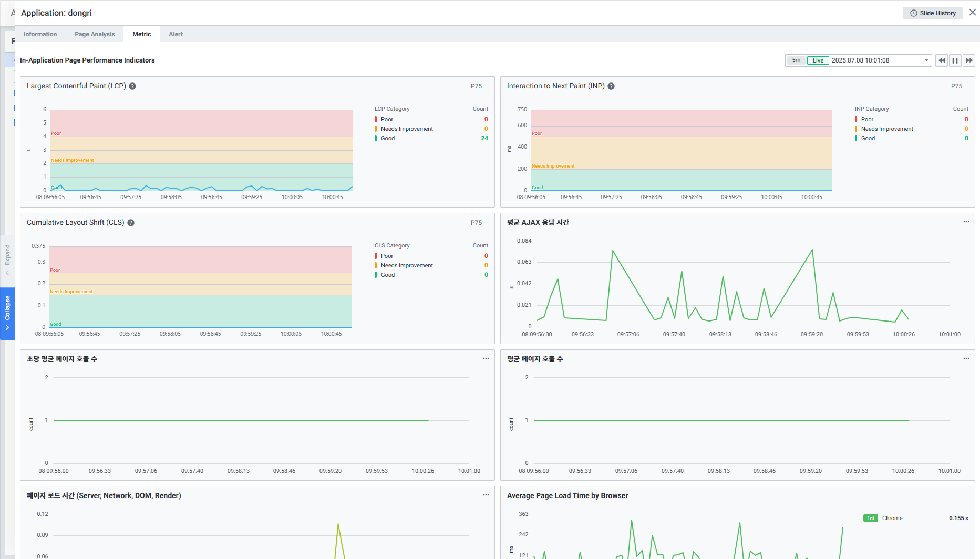Viewport: 980px width, 559px height.
Task: Select the 5m time interval selector
Action: point(796,60)
